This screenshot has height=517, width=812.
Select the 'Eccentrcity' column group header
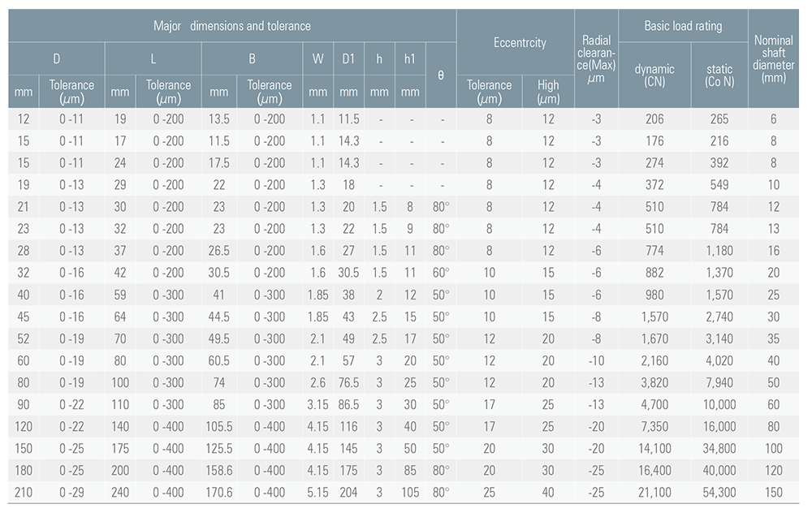pyautogui.click(x=520, y=43)
